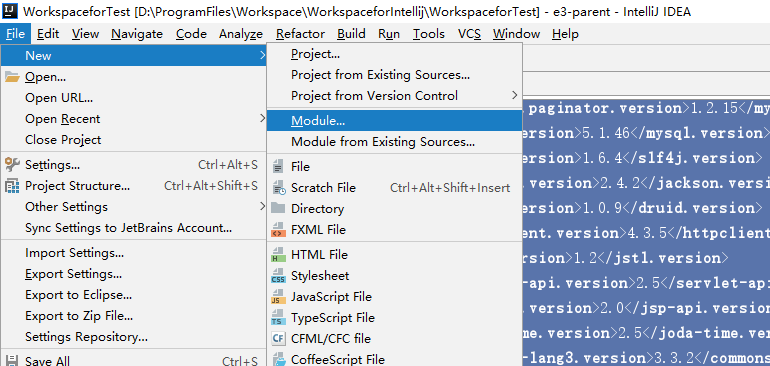Choose Close Project
Image resolution: width=770 pixels, height=366 pixels.
[134, 140]
